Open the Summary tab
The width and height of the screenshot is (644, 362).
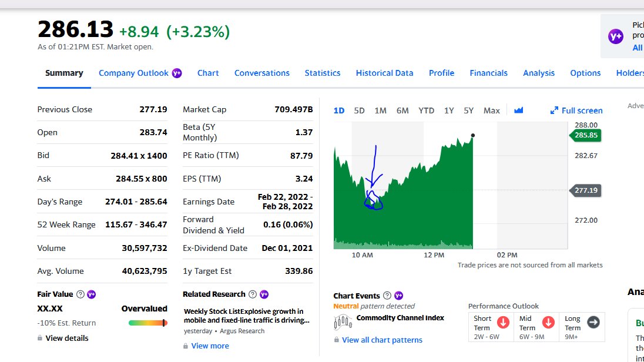(64, 73)
